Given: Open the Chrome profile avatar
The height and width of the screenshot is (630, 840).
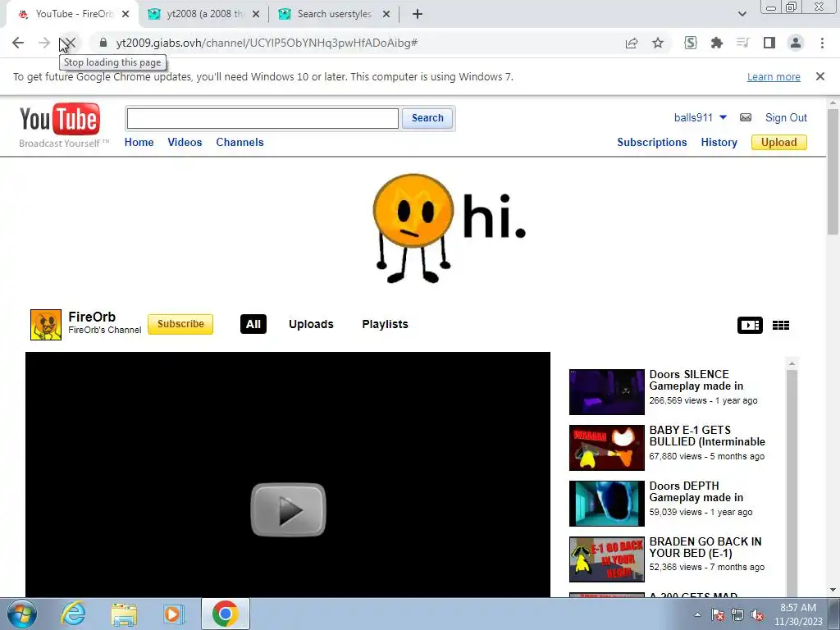Looking at the screenshot, I should [x=796, y=43].
